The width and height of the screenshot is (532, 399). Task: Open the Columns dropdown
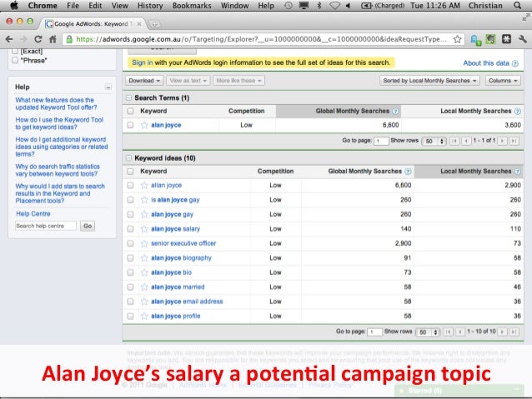(503, 81)
